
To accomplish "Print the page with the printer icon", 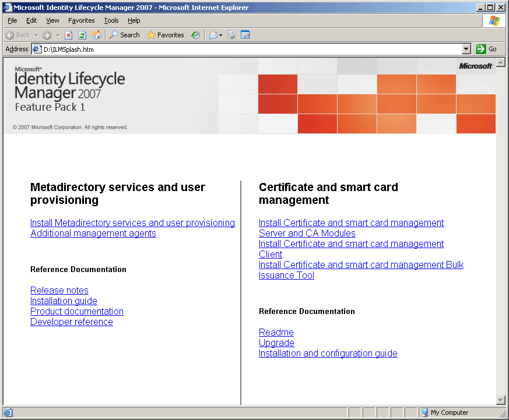I will (231, 35).
